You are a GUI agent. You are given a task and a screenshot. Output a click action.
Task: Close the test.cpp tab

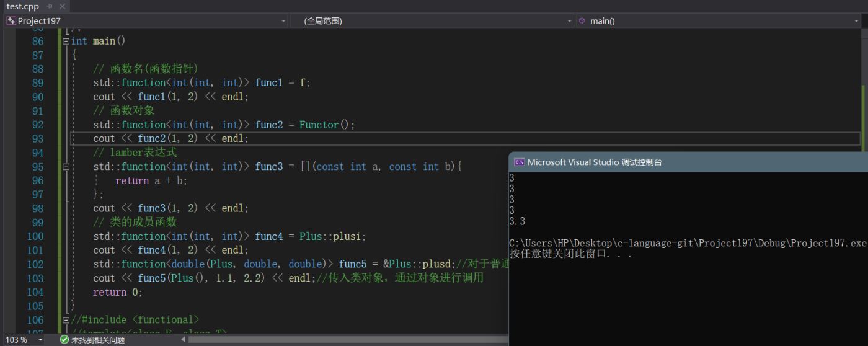(x=62, y=6)
